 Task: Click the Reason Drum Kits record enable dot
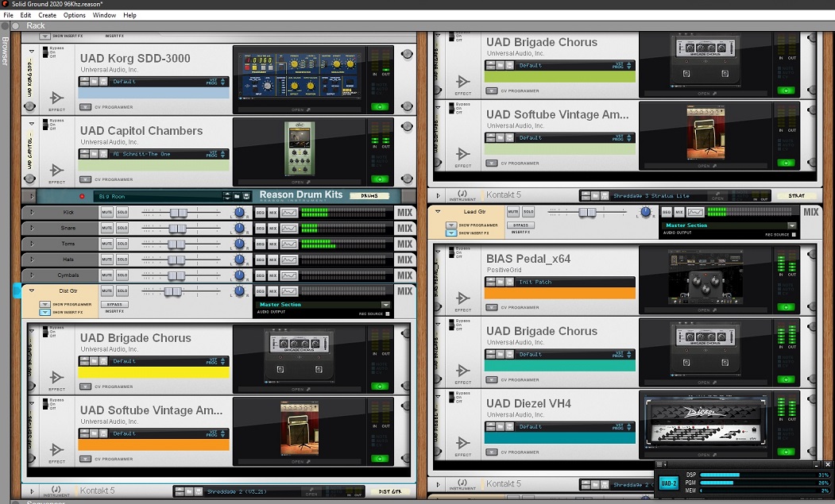(x=82, y=196)
